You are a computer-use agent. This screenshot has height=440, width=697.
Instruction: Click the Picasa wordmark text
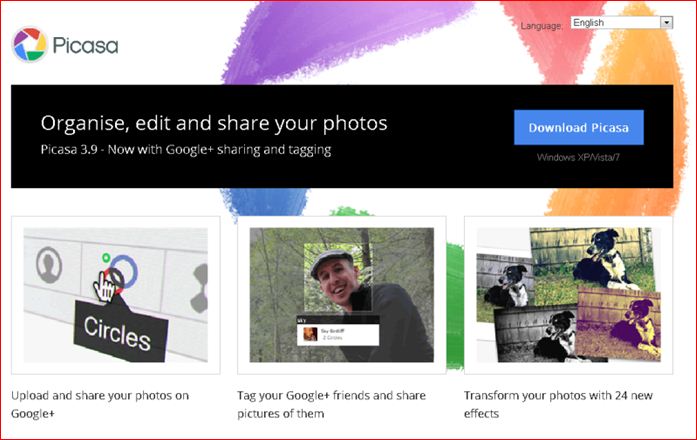[x=85, y=45]
